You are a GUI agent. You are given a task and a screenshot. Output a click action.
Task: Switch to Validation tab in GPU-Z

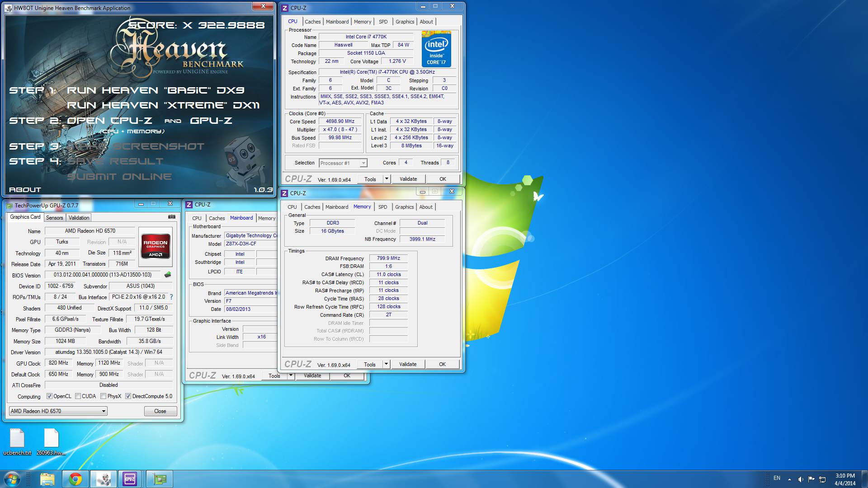coord(79,218)
